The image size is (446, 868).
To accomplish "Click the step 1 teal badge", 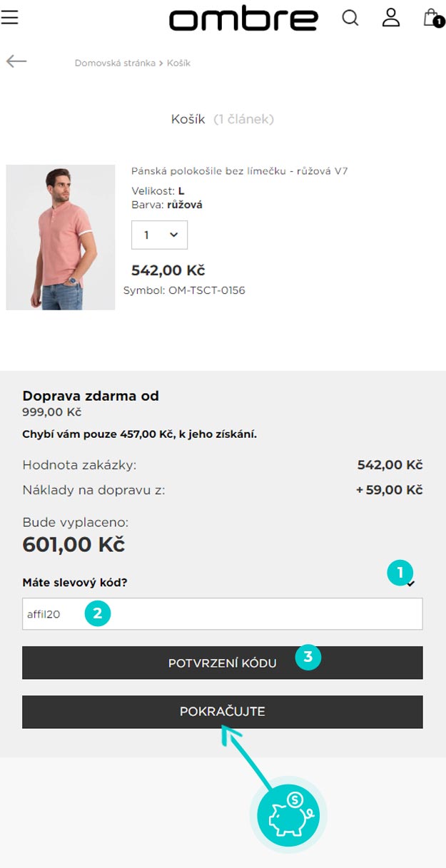I will click(x=400, y=572).
